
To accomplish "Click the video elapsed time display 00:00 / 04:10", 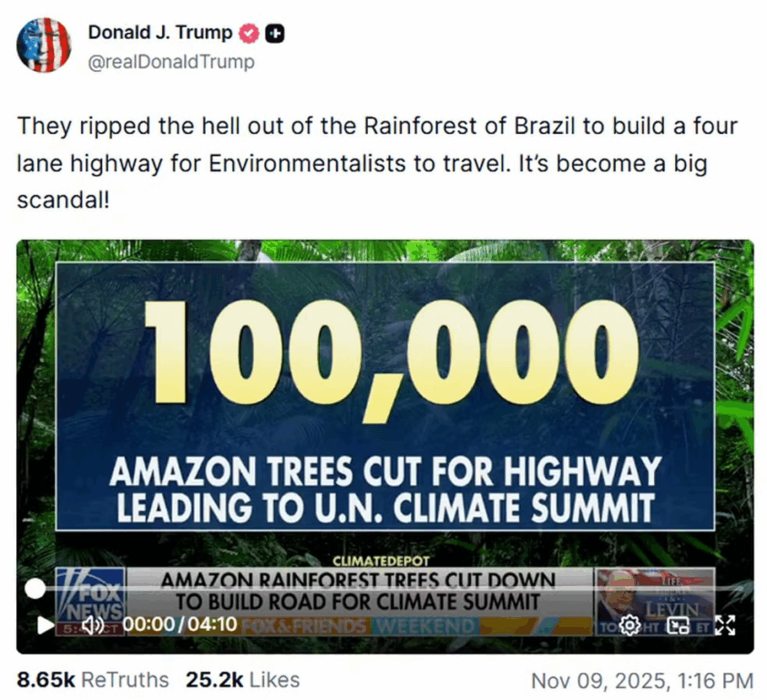I will (x=179, y=625).
